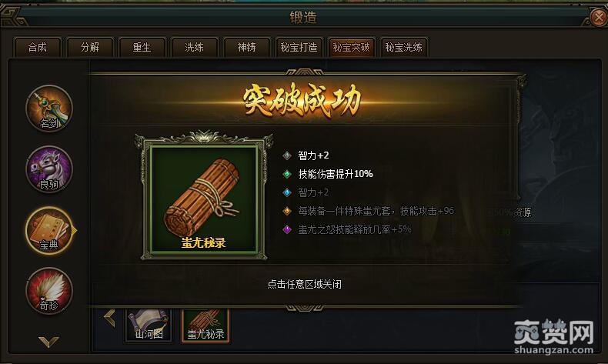This screenshot has height=364, width=608.
Task: Click the 山河图 item thumbnail
Action: coord(149,326)
